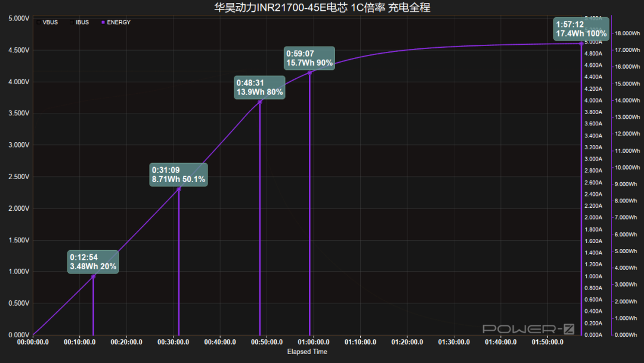Click the chart title text

click(x=322, y=7)
